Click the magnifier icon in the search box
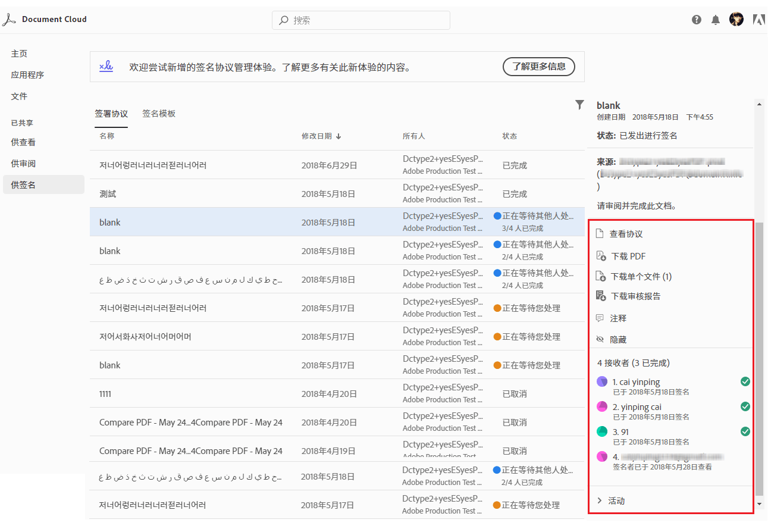This screenshot has width=768, height=532. [x=284, y=20]
